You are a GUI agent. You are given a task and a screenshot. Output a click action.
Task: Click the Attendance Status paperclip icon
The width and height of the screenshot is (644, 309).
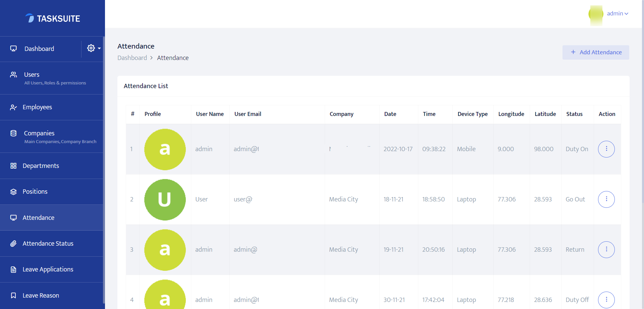click(13, 244)
